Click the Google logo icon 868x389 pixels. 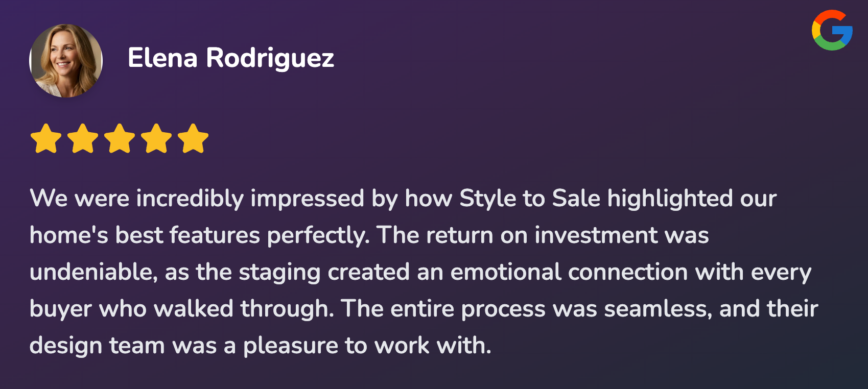point(832,30)
